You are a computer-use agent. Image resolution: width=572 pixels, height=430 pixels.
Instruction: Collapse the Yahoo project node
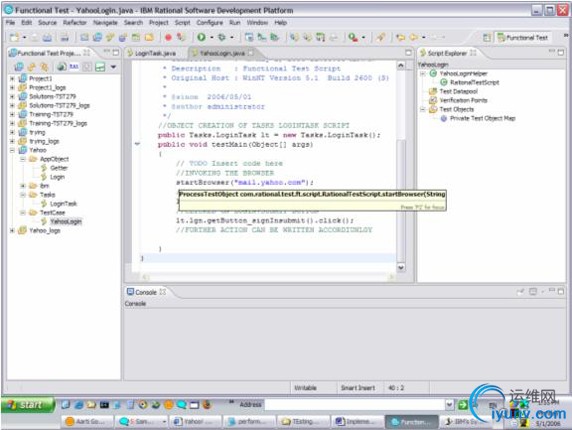(x=12, y=150)
